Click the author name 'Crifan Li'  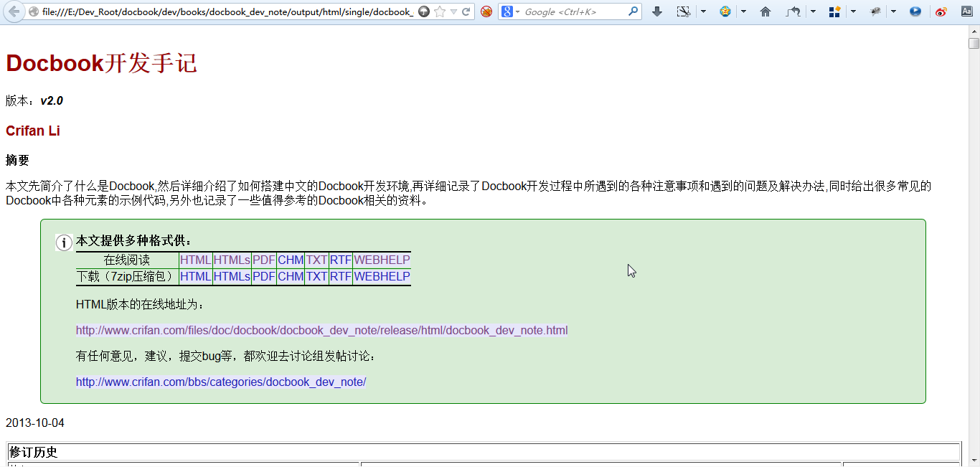(33, 131)
